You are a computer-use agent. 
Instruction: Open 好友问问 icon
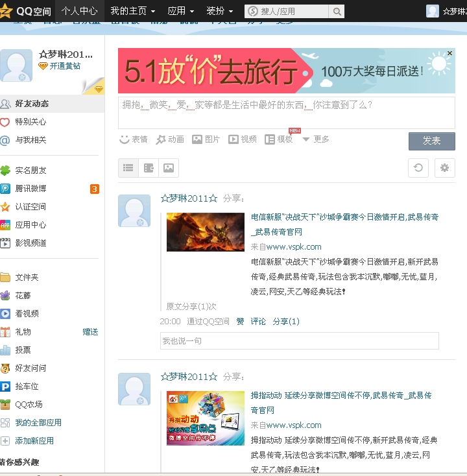pos(5,368)
